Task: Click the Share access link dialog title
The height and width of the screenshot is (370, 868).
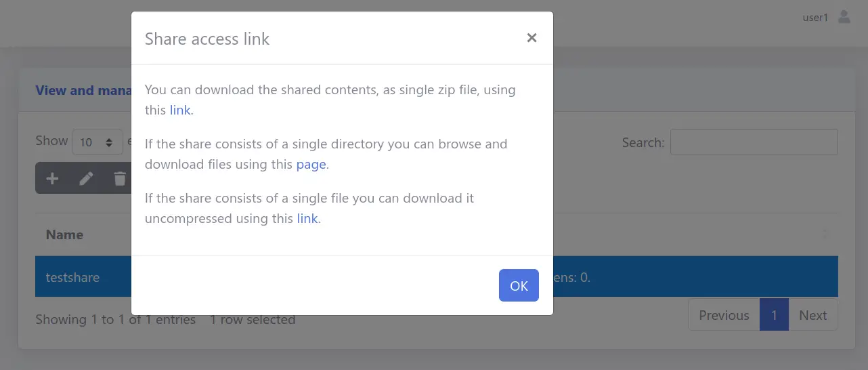Action: point(207,39)
